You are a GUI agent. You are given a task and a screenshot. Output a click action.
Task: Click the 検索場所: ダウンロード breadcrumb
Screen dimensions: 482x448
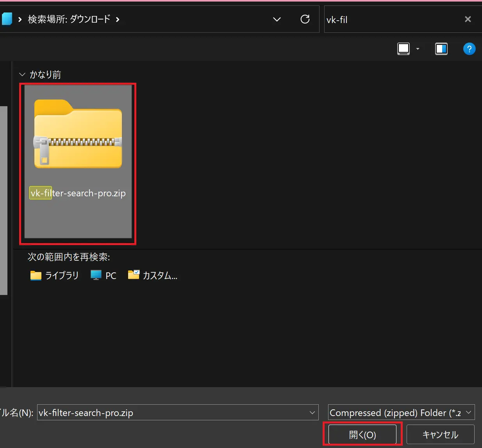click(x=69, y=19)
